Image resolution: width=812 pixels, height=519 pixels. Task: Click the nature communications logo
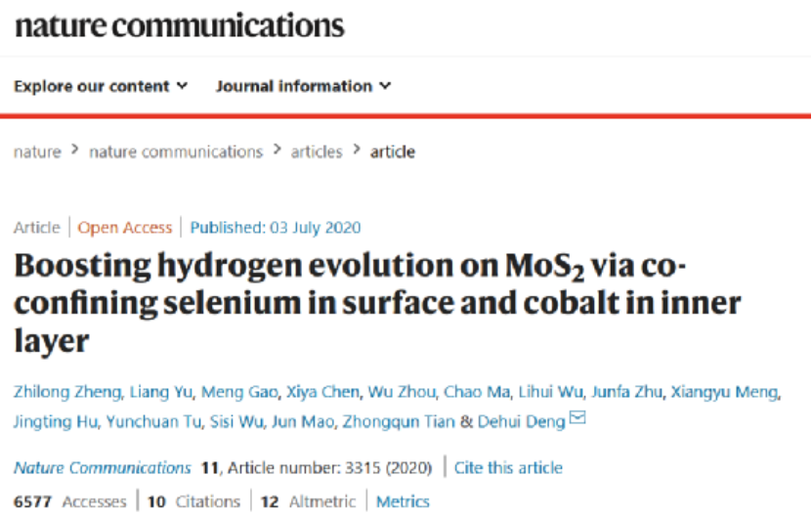click(179, 25)
